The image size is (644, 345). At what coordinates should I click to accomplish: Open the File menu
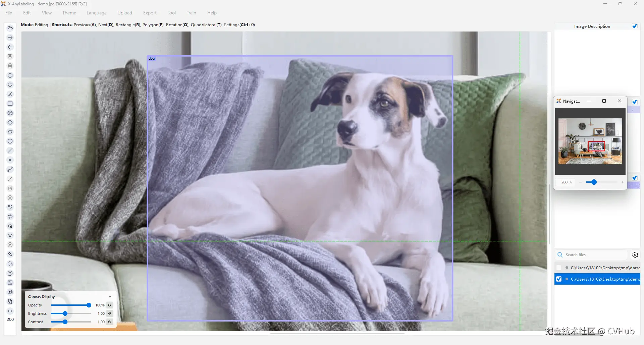(x=9, y=13)
